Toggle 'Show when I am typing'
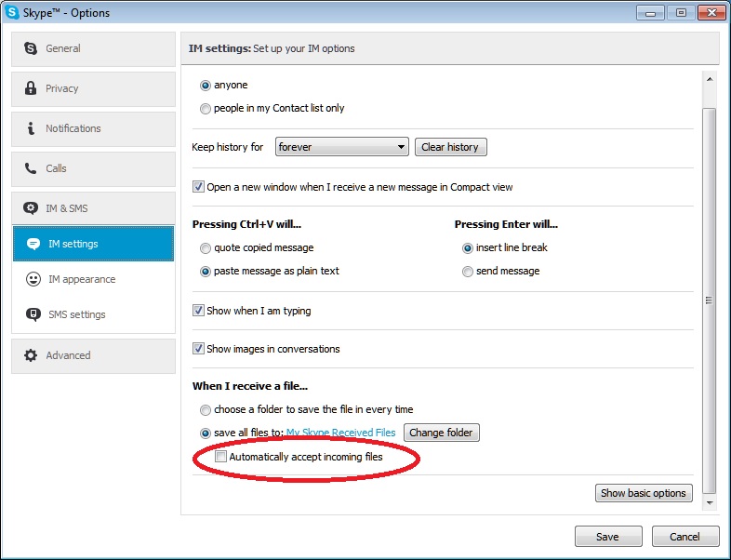The image size is (731, 560). click(x=198, y=311)
